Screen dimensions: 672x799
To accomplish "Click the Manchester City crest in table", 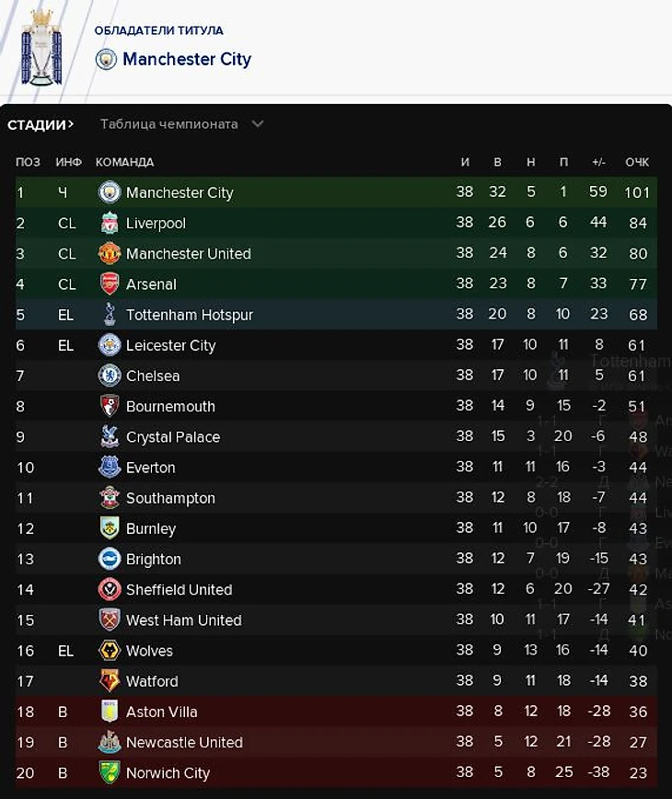I will pyautogui.click(x=110, y=192).
